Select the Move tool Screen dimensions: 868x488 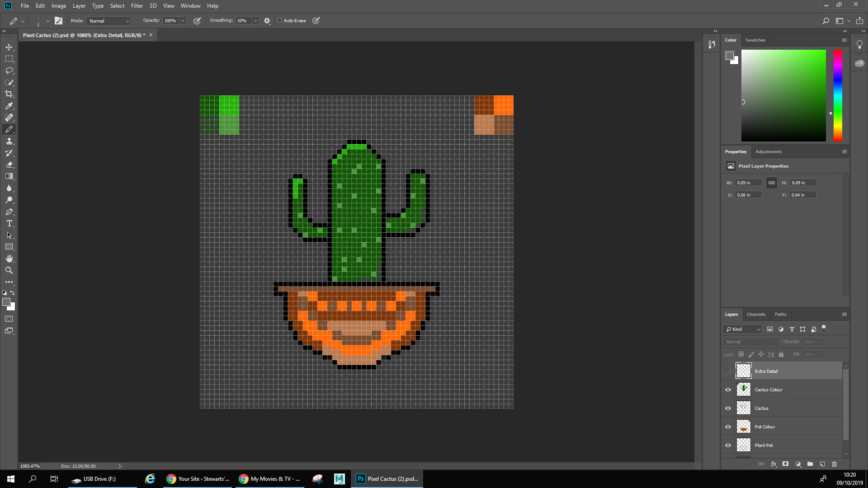point(9,47)
